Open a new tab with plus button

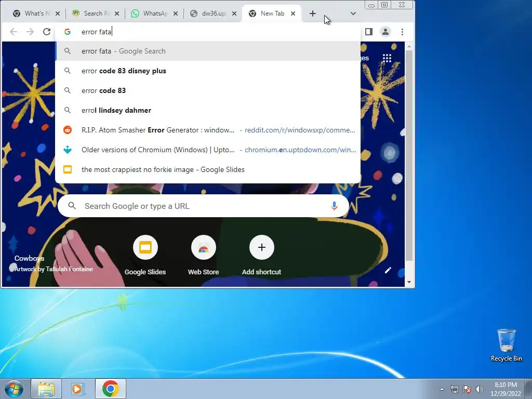tap(313, 14)
